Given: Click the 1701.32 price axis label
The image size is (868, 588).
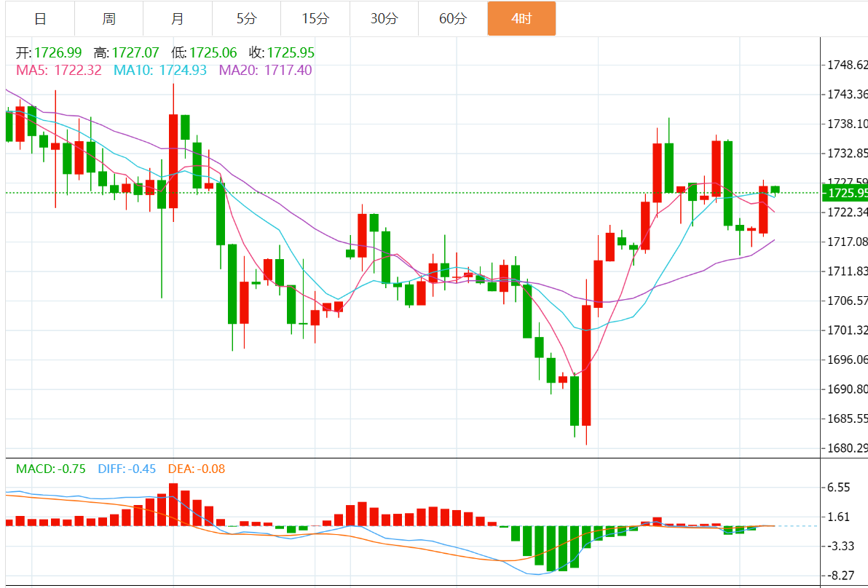Looking at the screenshot, I should 847,330.
